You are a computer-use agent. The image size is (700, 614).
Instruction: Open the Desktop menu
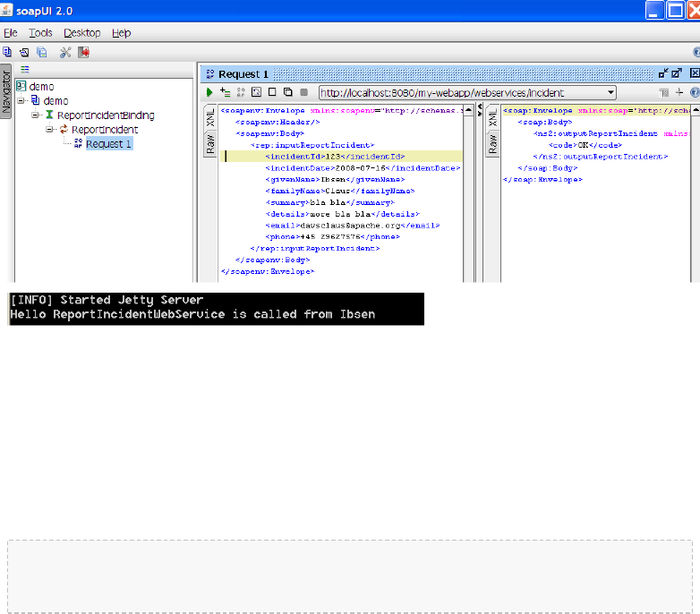(81, 33)
